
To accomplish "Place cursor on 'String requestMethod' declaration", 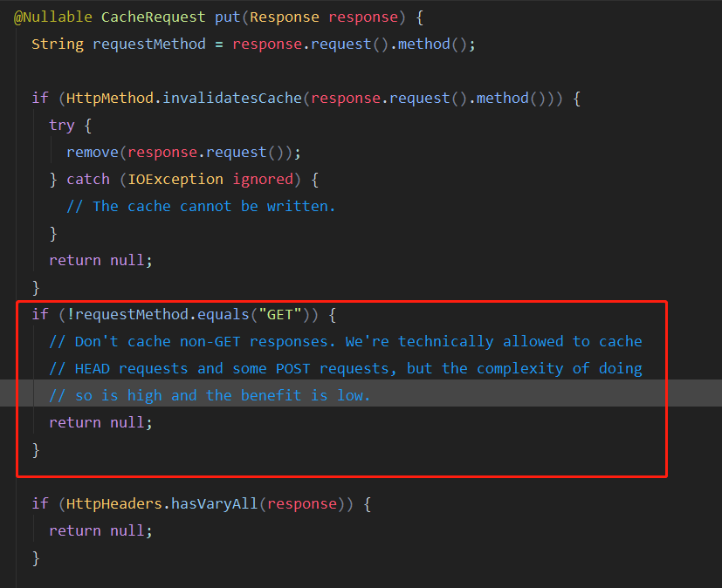I will [119, 44].
